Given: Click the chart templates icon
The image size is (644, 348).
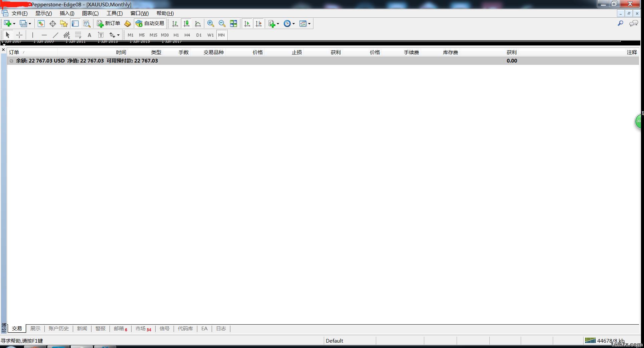Looking at the screenshot, I should click(303, 23).
